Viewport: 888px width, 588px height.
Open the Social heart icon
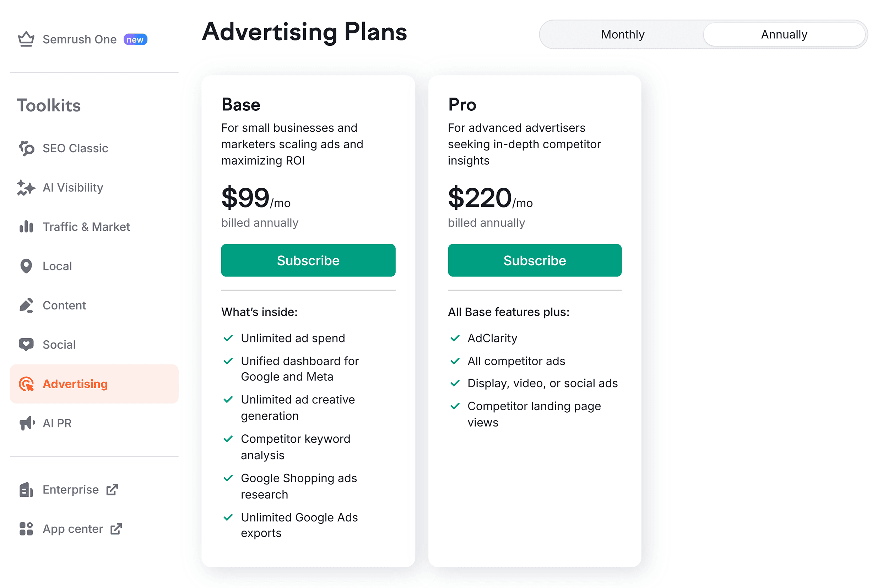26,344
